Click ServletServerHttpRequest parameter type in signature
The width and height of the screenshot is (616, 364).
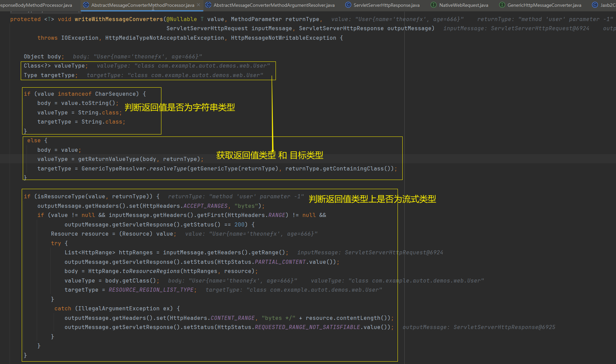pyautogui.click(x=207, y=29)
